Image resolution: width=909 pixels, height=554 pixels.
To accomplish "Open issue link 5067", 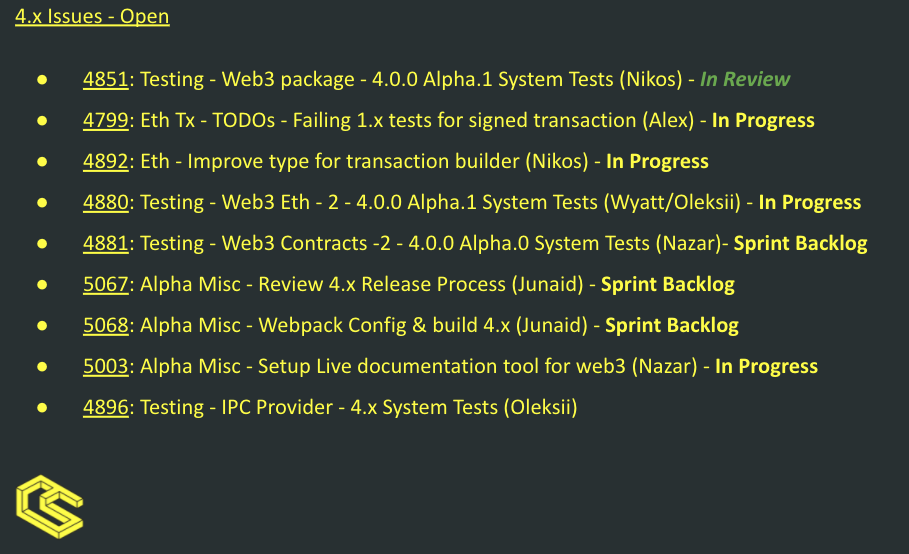I will pyautogui.click(x=106, y=285).
